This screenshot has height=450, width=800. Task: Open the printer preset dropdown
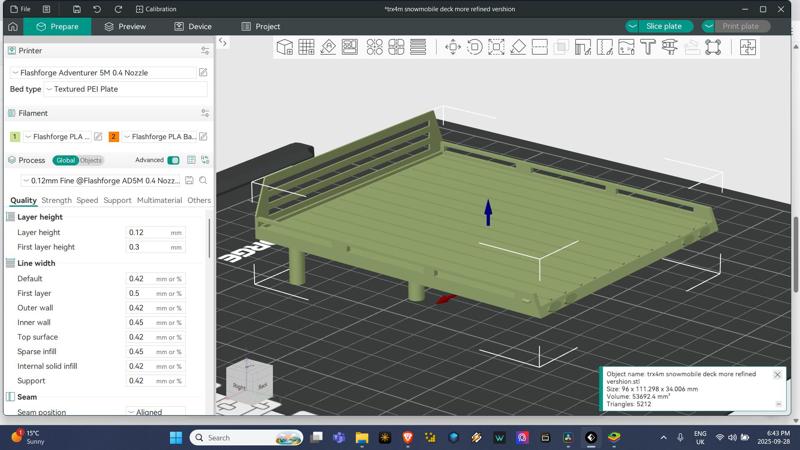pos(102,73)
